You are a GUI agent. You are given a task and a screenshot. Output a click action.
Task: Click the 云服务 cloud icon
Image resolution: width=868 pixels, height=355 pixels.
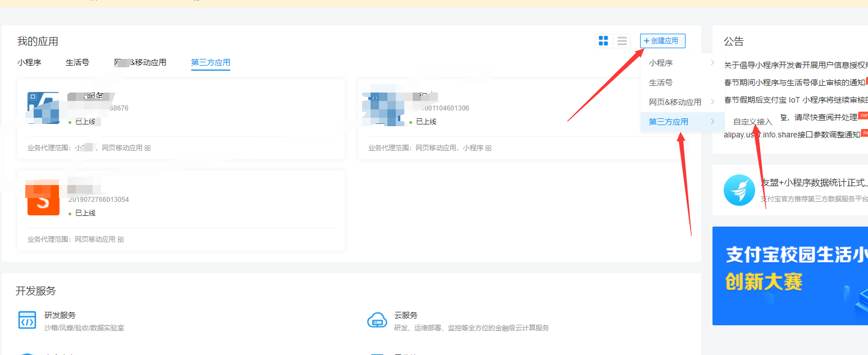377,320
